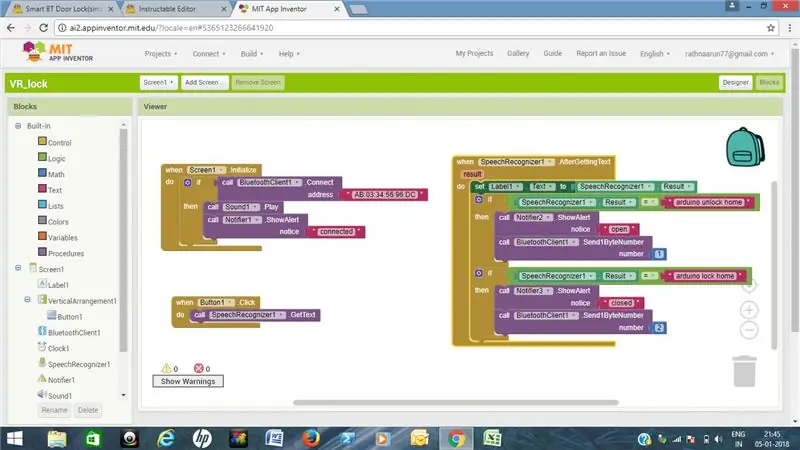Open the Chrome icon in the taskbar
Screen dimensions: 800x450
(x=456, y=439)
